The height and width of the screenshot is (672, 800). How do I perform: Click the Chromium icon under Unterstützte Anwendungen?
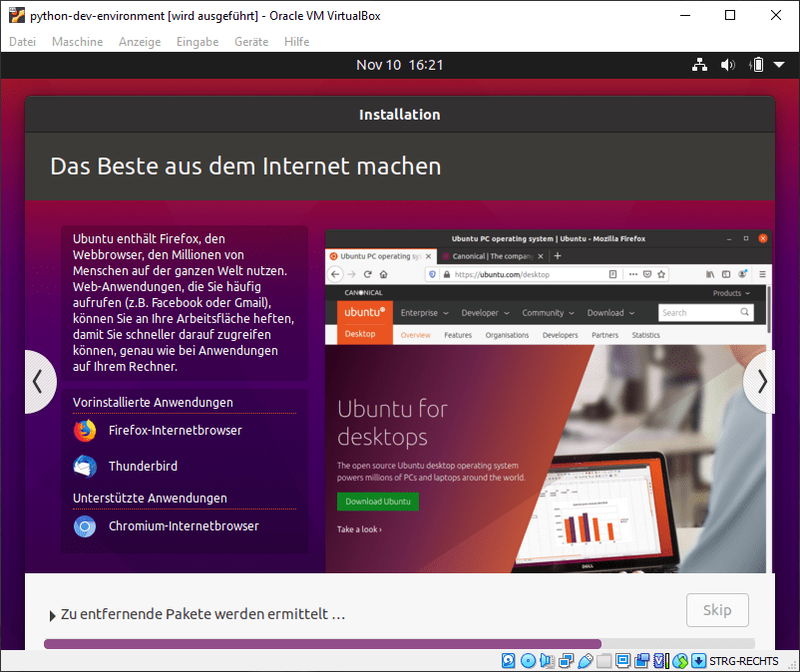pos(84,525)
